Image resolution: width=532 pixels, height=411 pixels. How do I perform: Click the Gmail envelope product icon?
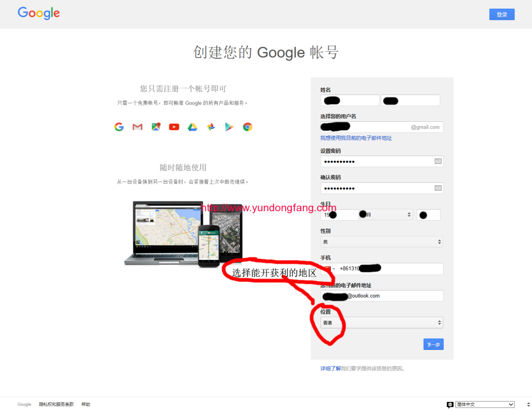point(137,127)
